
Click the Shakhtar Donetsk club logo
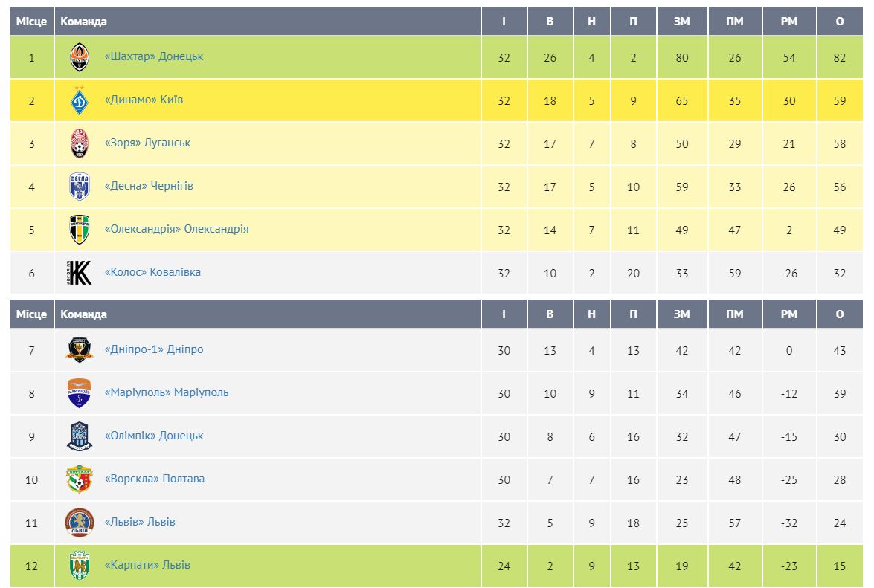pyautogui.click(x=80, y=57)
